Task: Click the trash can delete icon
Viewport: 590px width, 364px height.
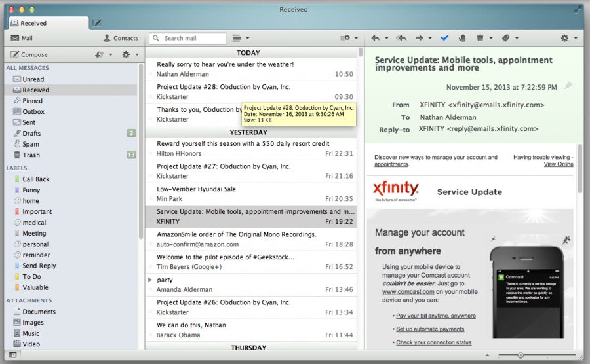Action: [x=480, y=38]
